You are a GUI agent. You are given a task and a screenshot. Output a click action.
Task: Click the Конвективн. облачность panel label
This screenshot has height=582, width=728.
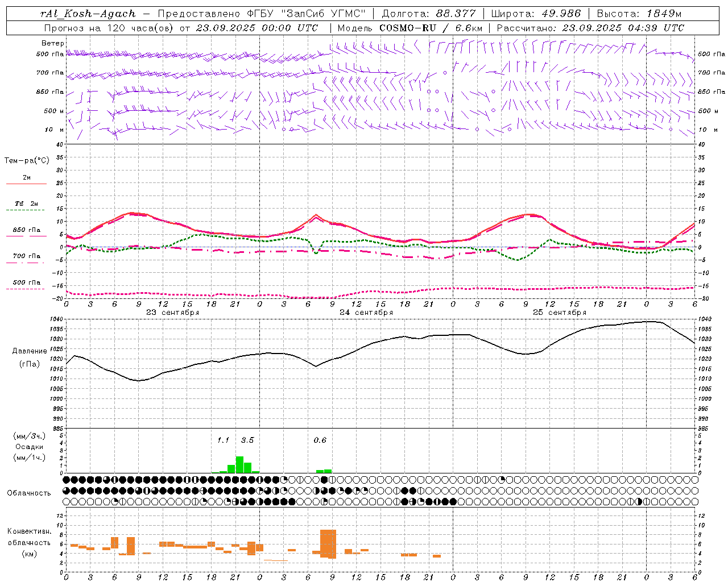pyautogui.click(x=29, y=542)
